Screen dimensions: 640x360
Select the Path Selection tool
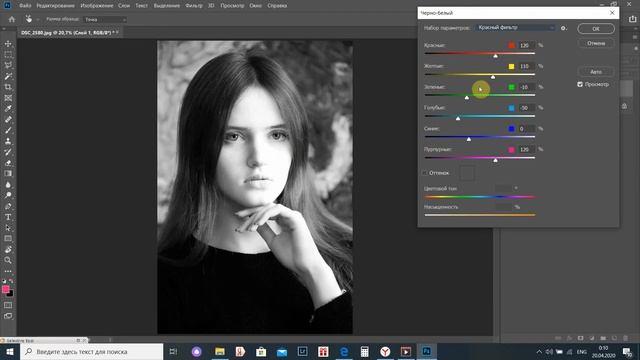click(x=8, y=228)
